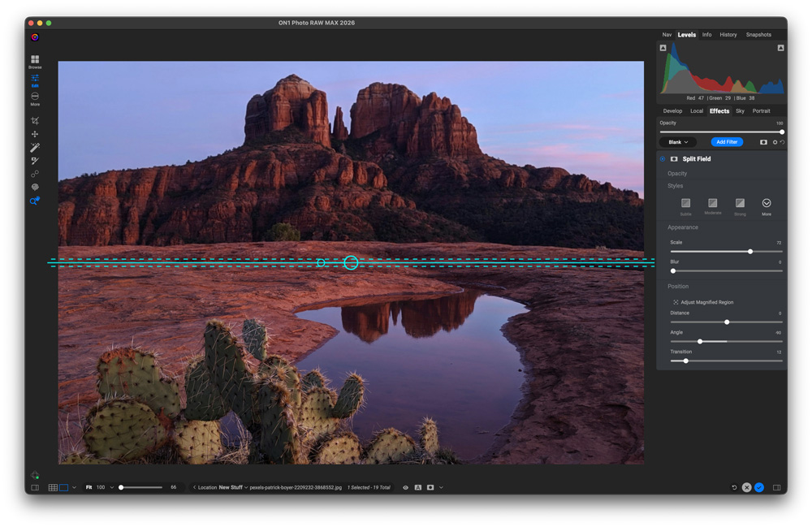Click the More modules icon
This screenshot has height=527, width=812.
(35, 97)
